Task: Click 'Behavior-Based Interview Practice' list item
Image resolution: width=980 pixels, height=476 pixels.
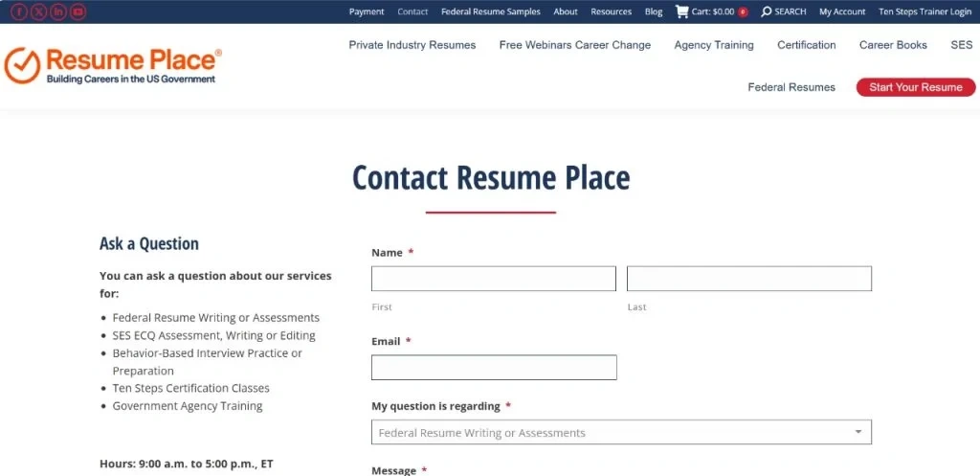Action: pos(207,361)
